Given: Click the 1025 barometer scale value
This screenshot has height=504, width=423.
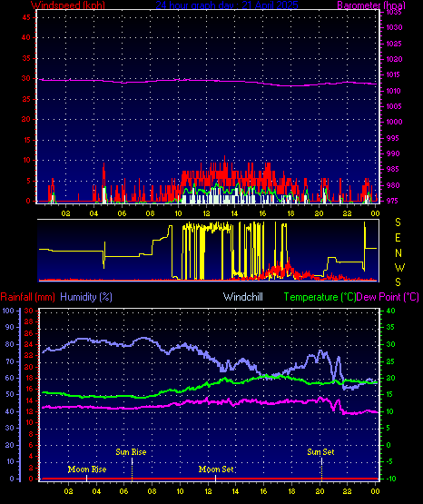Looking at the screenshot, I should point(394,44).
